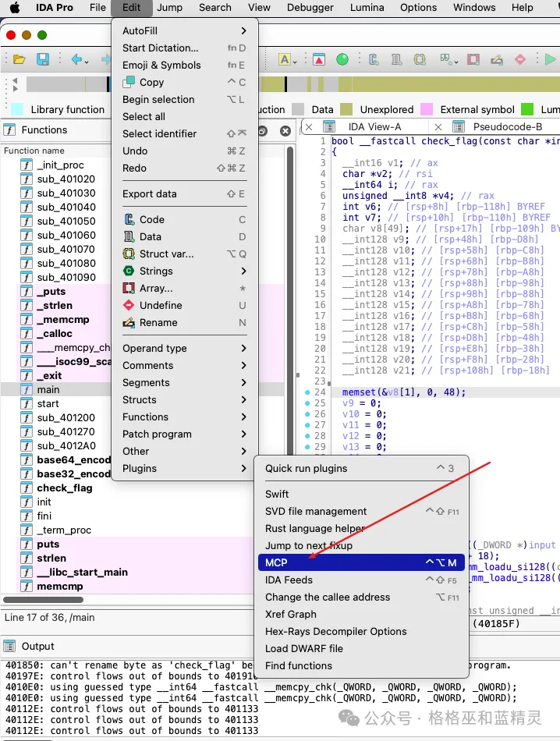Click the Struct var toolbar icon

[420, 59]
